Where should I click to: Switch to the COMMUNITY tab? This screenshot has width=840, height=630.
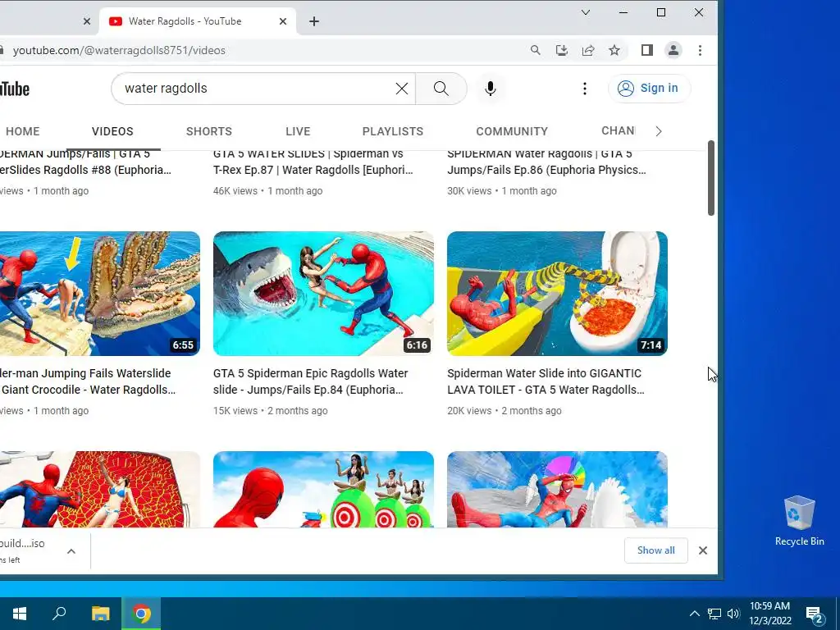point(512,131)
